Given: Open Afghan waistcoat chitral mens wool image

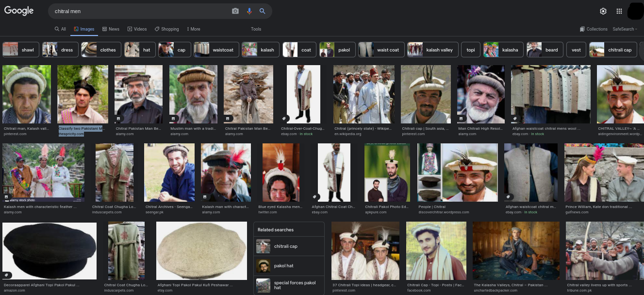Looking at the screenshot, I should (551, 94).
